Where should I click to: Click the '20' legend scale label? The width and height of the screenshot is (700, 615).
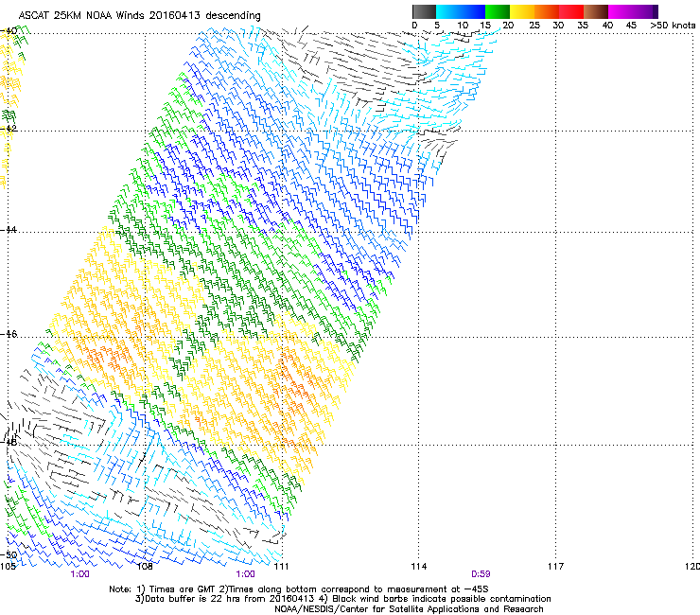pos(508,26)
